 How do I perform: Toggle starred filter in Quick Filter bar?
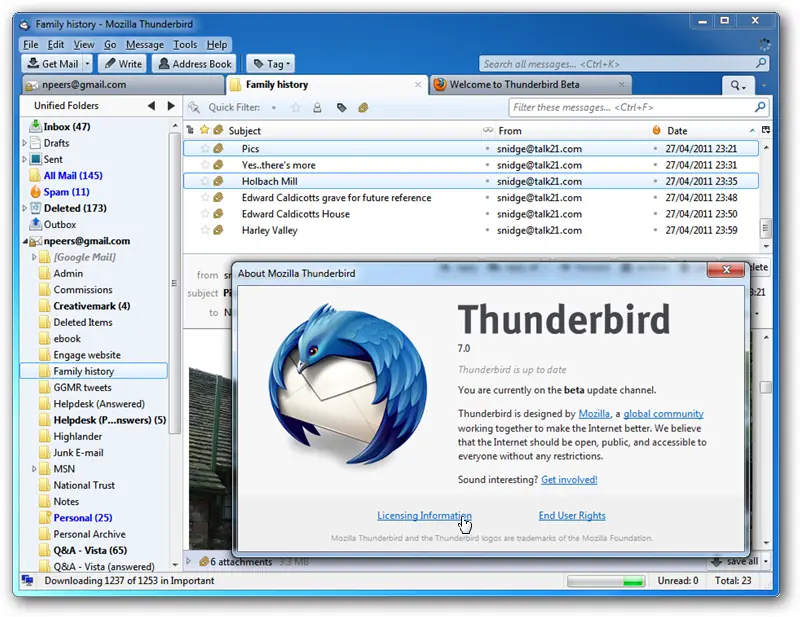click(x=295, y=108)
